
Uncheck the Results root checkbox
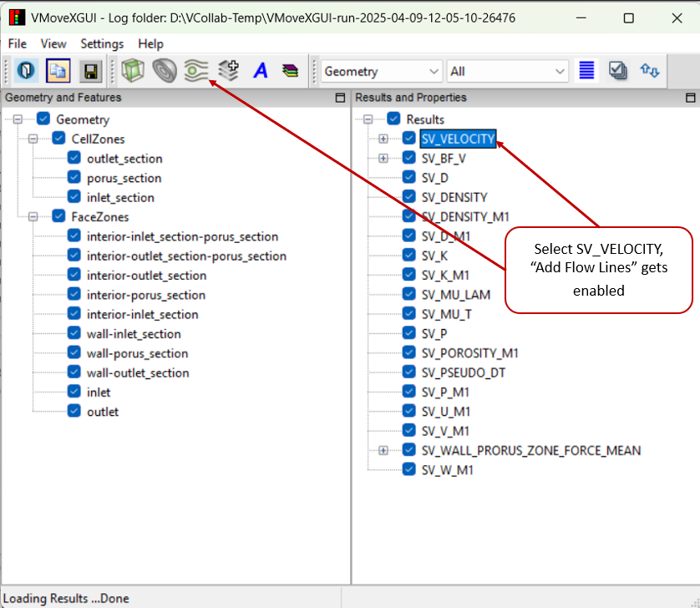(393, 119)
